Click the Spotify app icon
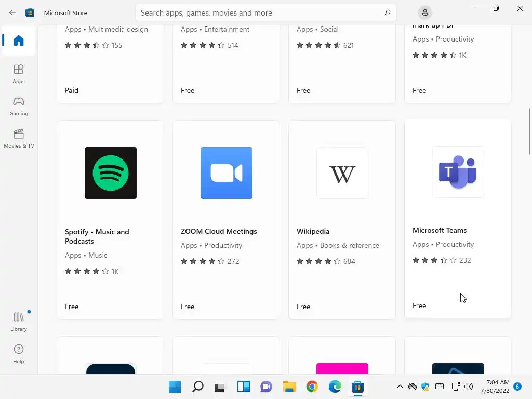Image resolution: width=532 pixels, height=399 pixels. click(x=111, y=173)
